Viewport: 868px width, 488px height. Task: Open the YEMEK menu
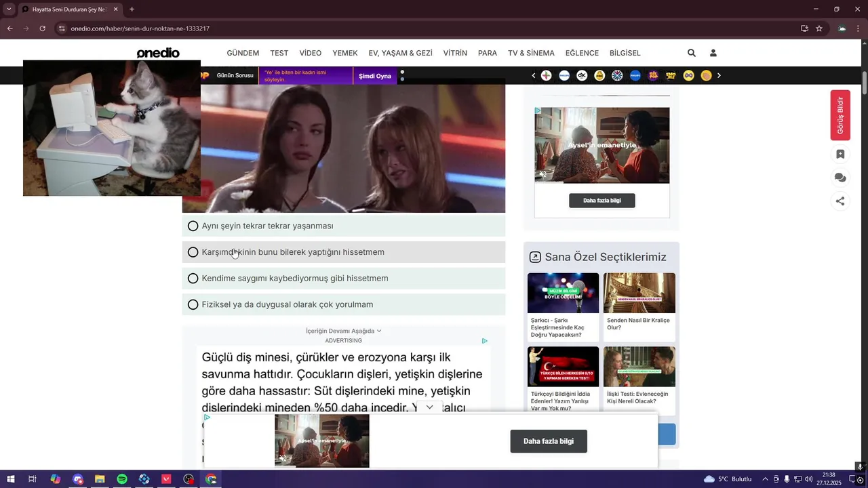pyautogui.click(x=345, y=53)
